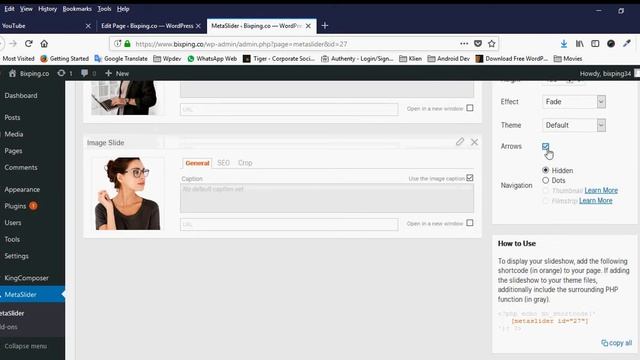The width and height of the screenshot is (640, 360).
Task: Open Media in the admin sidebar
Action: pyautogui.click(x=14, y=134)
